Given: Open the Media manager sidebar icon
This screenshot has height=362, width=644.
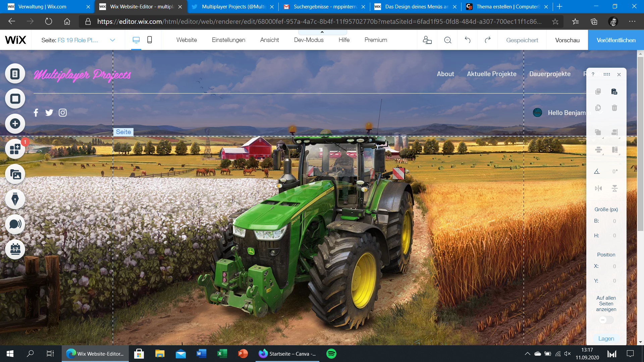Looking at the screenshot, I should click(15, 174).
